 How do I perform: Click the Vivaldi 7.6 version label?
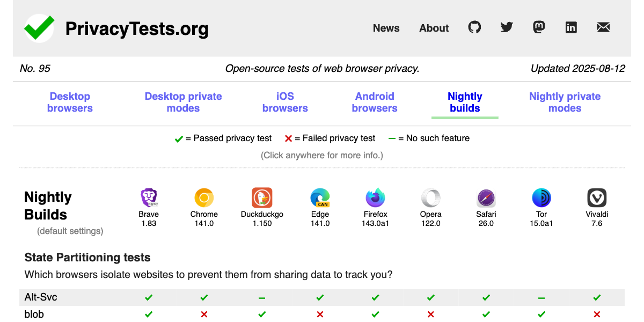pyautogui.click(x=597, y=219)
